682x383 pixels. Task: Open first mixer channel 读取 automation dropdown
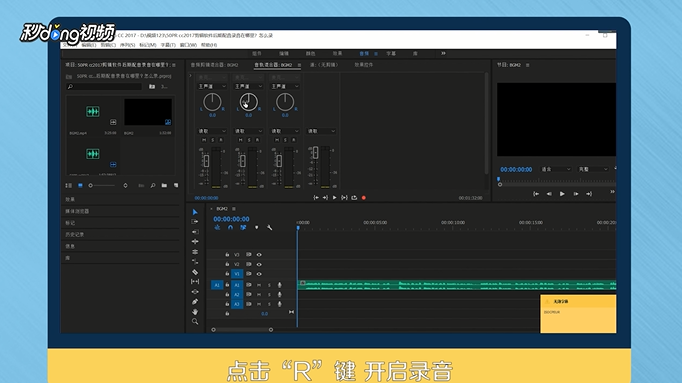(x=212, y=131)
